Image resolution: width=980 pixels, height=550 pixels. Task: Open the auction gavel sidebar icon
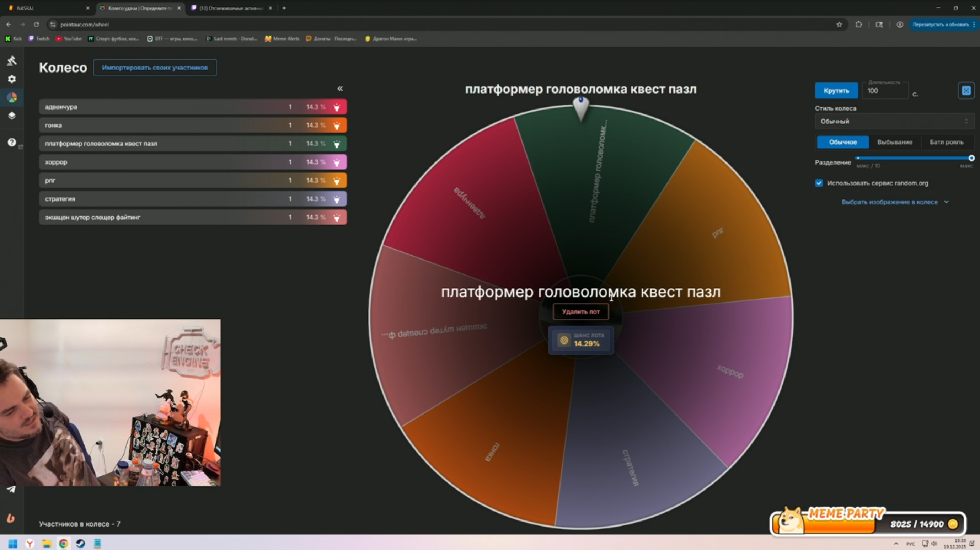(12, 60)
